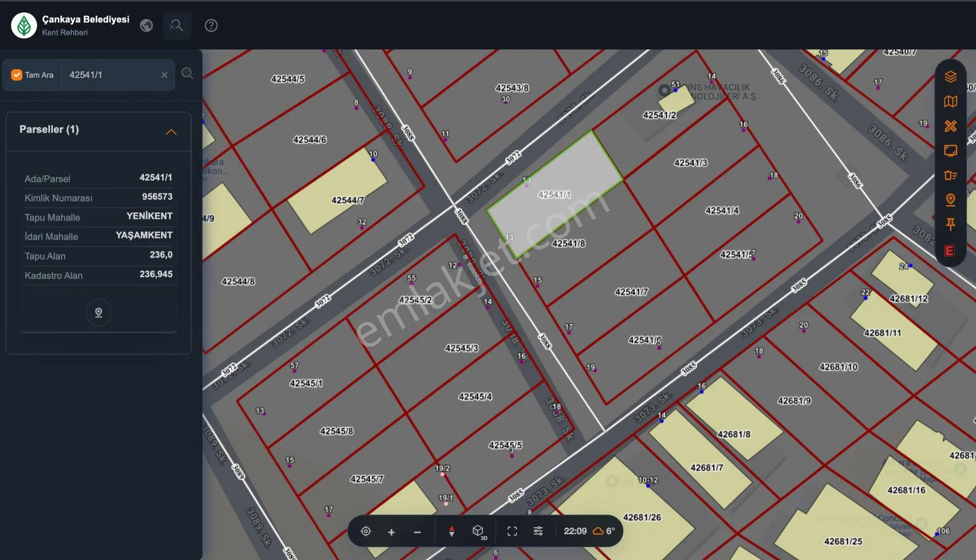Open the globe icon in header
The image size is (976, 560).
[x=146, y=25]
